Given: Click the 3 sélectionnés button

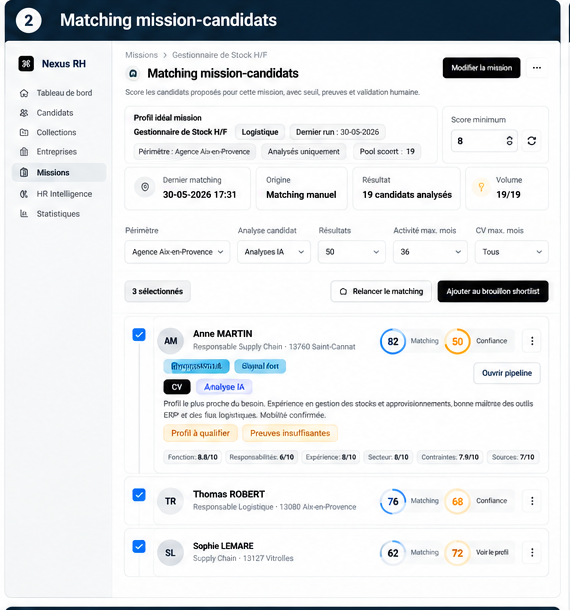Looking at the screenshot, I should click(158, 291).
